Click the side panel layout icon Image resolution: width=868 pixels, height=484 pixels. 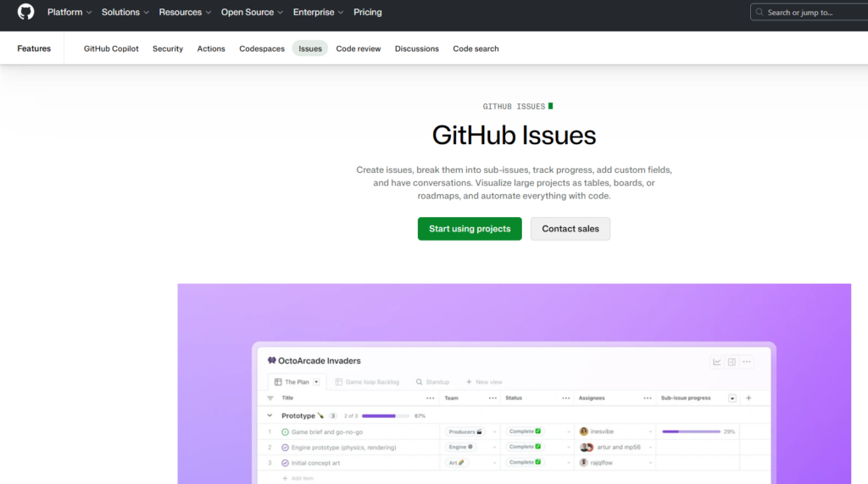point(732,362)
